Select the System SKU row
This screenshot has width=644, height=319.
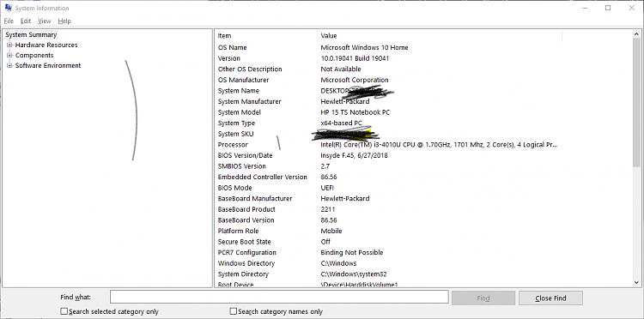coord(388,134)
